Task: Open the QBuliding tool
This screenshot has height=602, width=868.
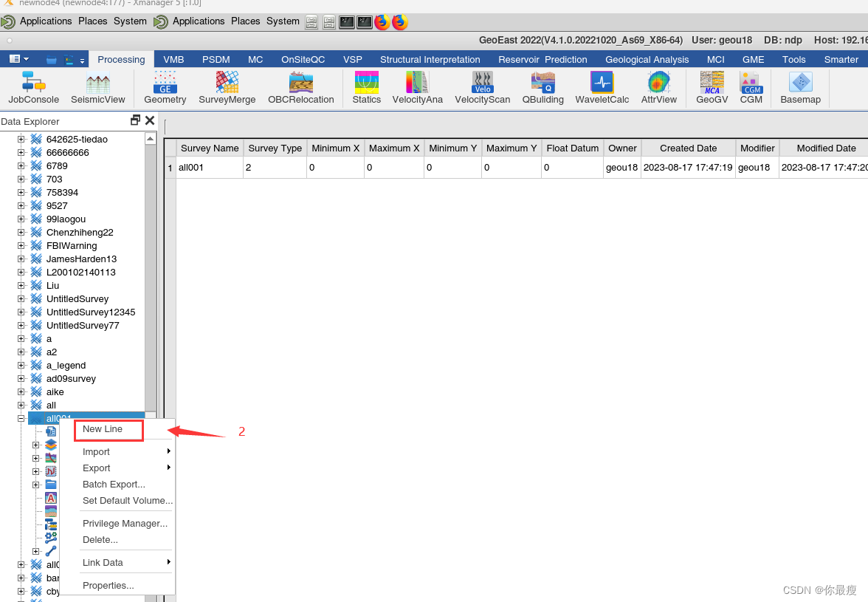Action: coord(543,87)
